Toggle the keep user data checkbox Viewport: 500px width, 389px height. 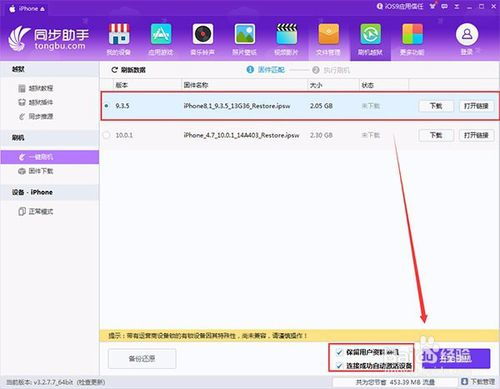[339, 352]
